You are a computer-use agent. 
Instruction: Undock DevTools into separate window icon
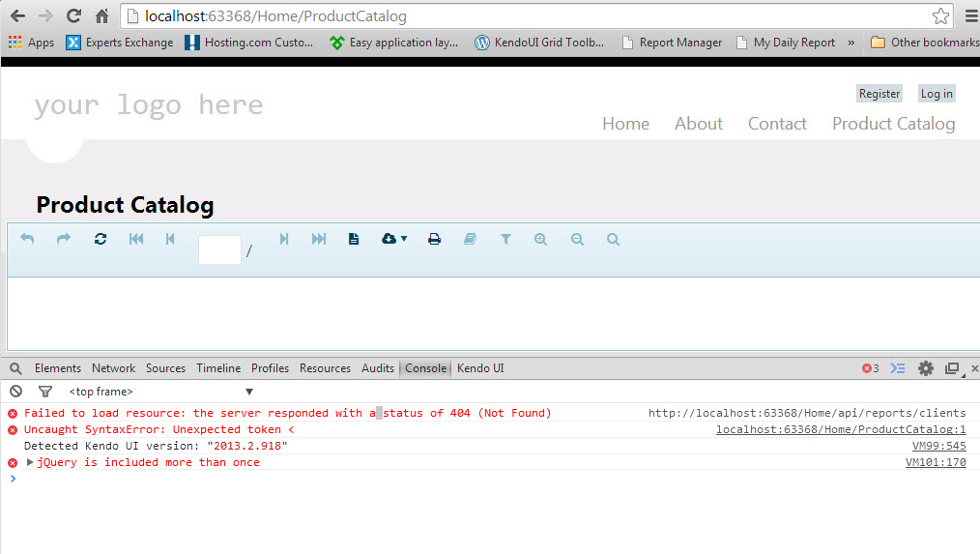coord(953,368)
